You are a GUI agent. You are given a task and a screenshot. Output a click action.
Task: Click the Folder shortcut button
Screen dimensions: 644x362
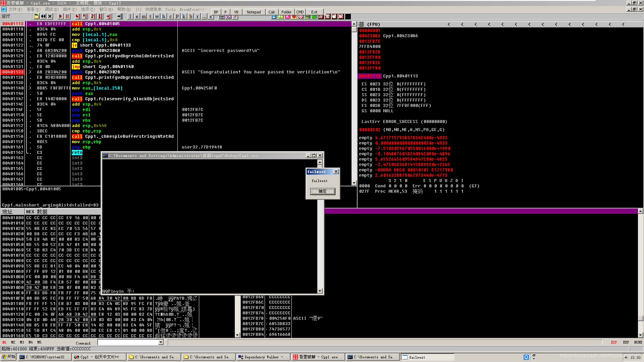click(286, 12)
